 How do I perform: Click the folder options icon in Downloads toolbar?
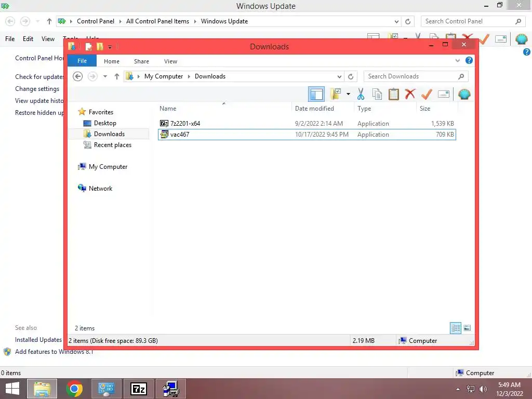tap(336, 94)
